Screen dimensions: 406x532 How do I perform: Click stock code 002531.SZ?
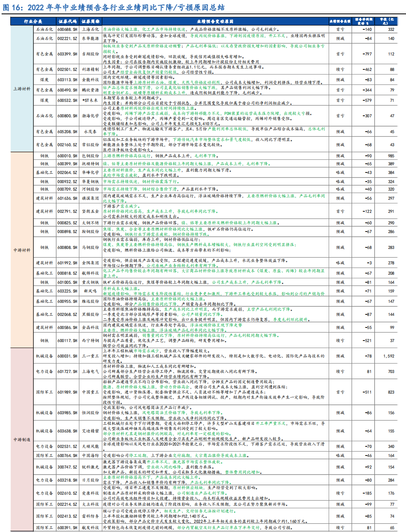(67, 446)
